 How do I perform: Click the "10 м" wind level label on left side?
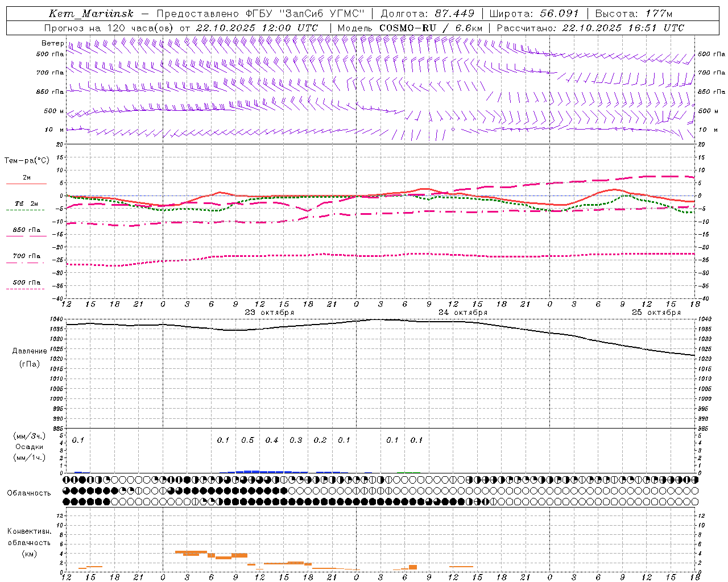(54, 130)
